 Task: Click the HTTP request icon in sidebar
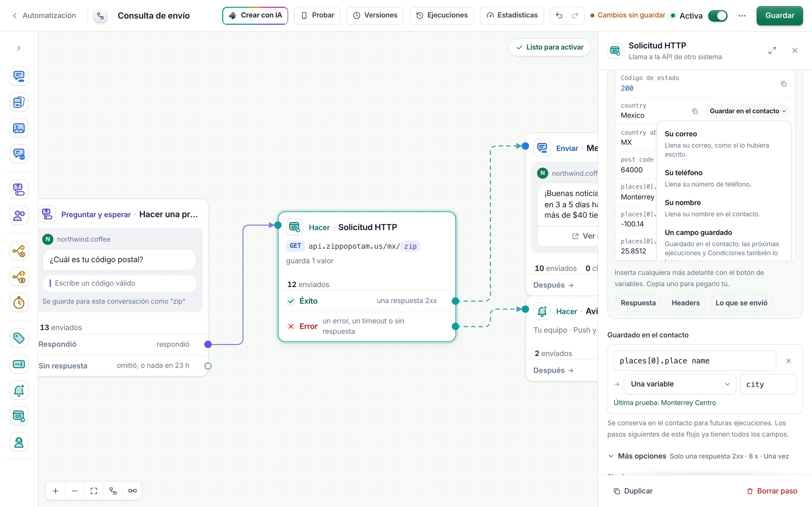click(19, 416)
